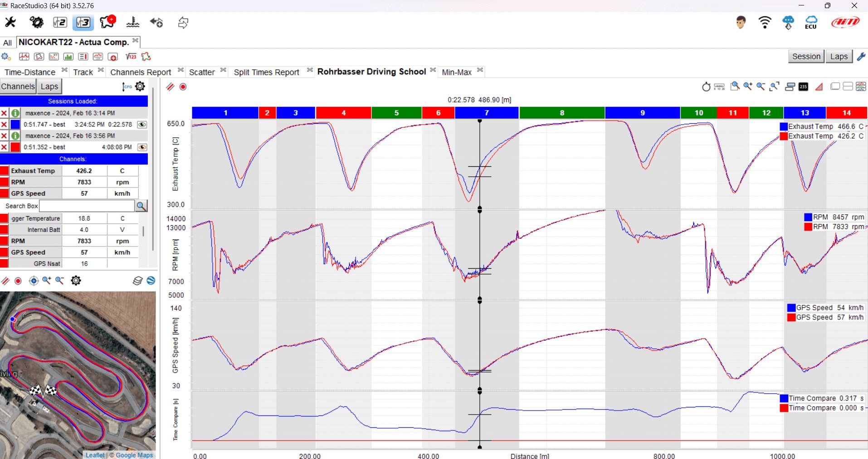Screen dimensions: 868x459
Task: Open the Time-Distance tab
Action: (30, 72)
